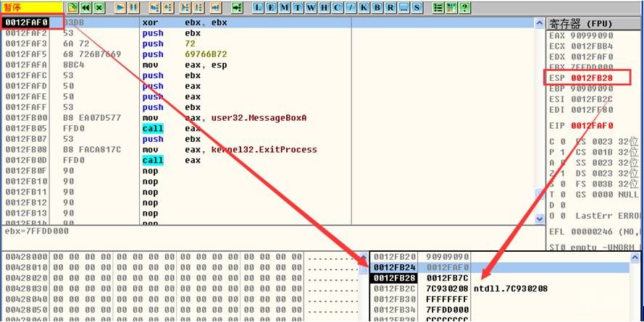Select the C carry flag value
644x322 pixels.
tap(562, 142)
